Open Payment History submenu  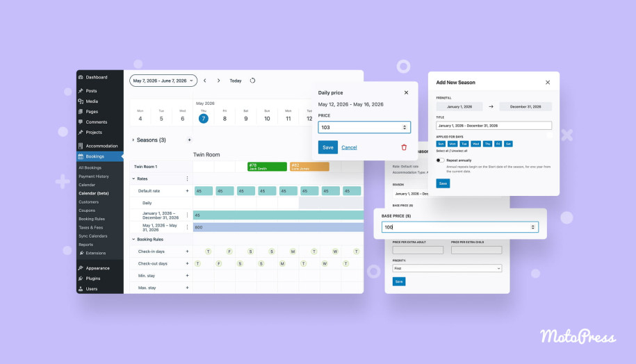coord(94,176)
